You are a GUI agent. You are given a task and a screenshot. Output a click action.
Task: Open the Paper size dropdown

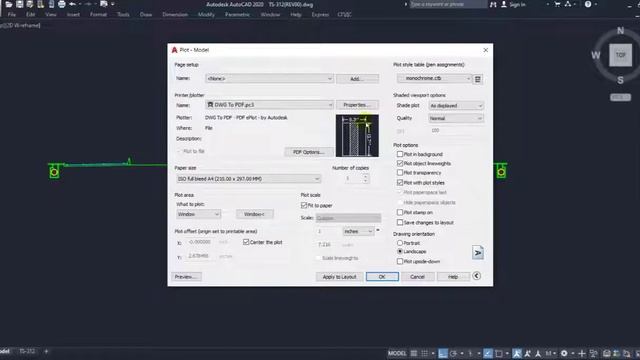pos(248,179)
